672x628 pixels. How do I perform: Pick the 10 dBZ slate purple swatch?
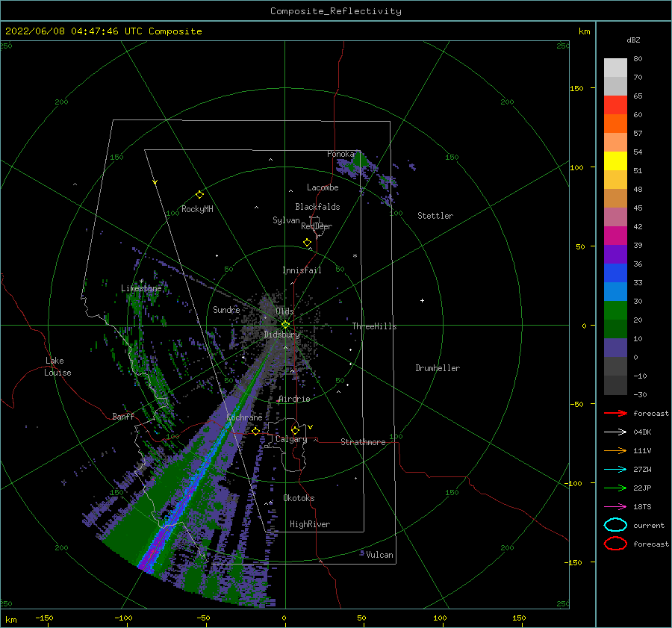coord(615,347)
